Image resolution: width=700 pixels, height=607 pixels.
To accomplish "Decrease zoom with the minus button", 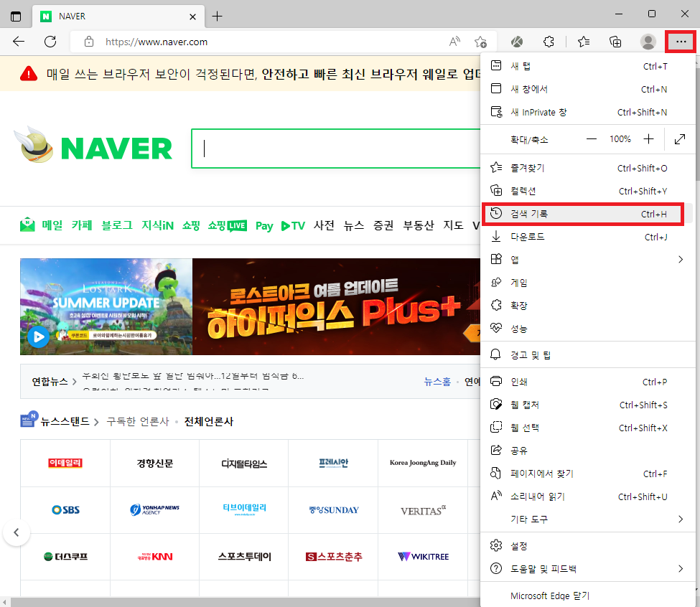I will pyautogui.click(x=592, y=139).
